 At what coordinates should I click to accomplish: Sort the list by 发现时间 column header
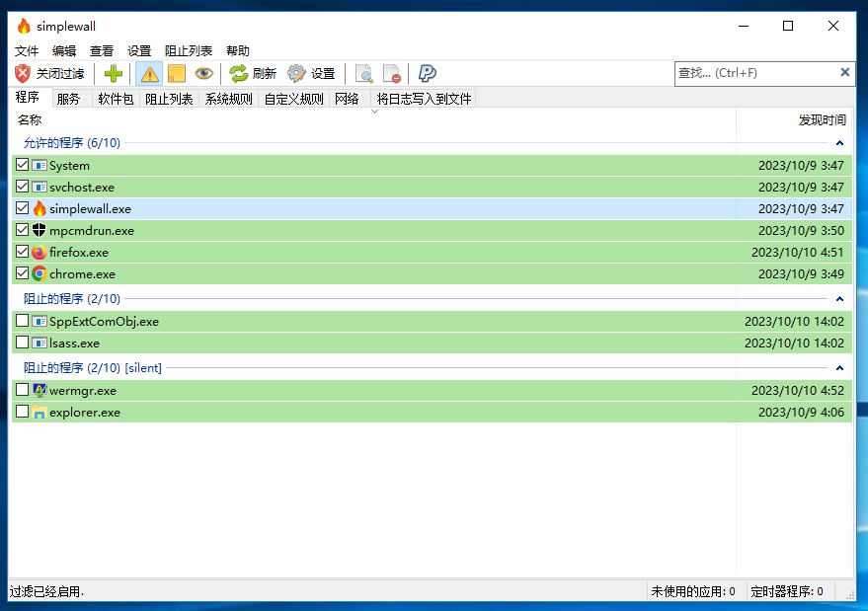point(822,119)
